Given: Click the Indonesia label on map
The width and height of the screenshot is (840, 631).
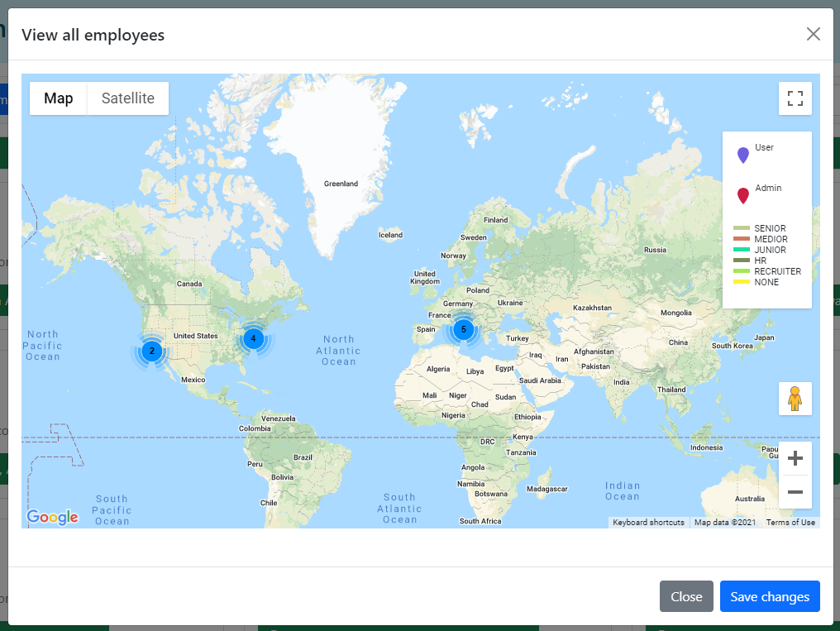Looking at the screenshot, I should tap(706, 447).
